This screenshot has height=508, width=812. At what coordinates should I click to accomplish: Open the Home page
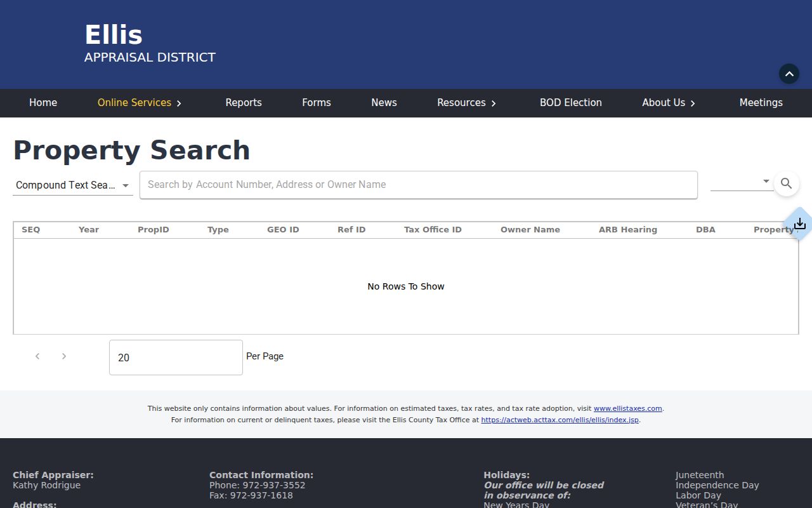[43, 103]
